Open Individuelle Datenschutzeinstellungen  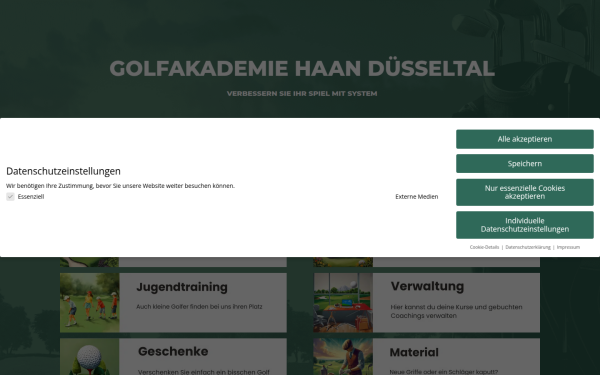pos(525,225)
